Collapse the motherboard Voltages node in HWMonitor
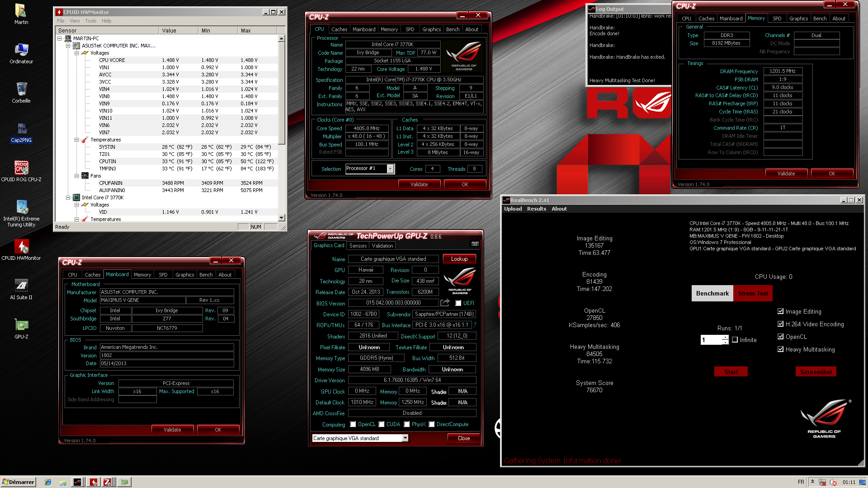This screenshot has height=488, width=868. [76, 53]
